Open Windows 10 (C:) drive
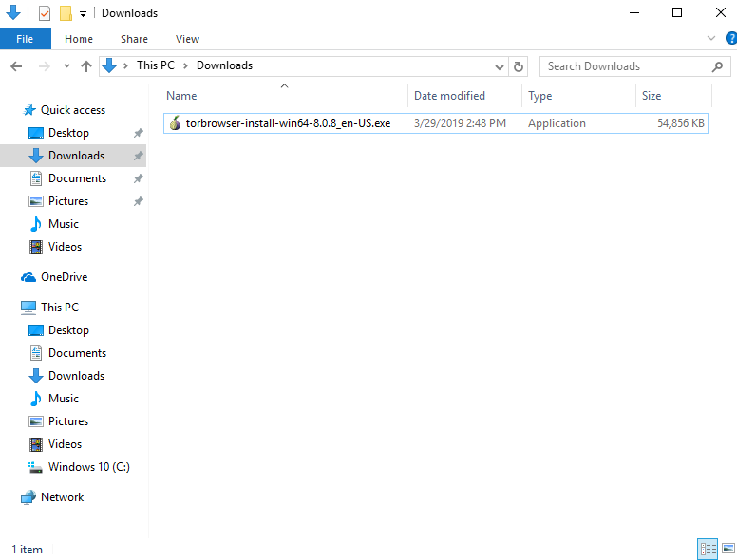This screenshot has height=560, width=737. point(89,467)
